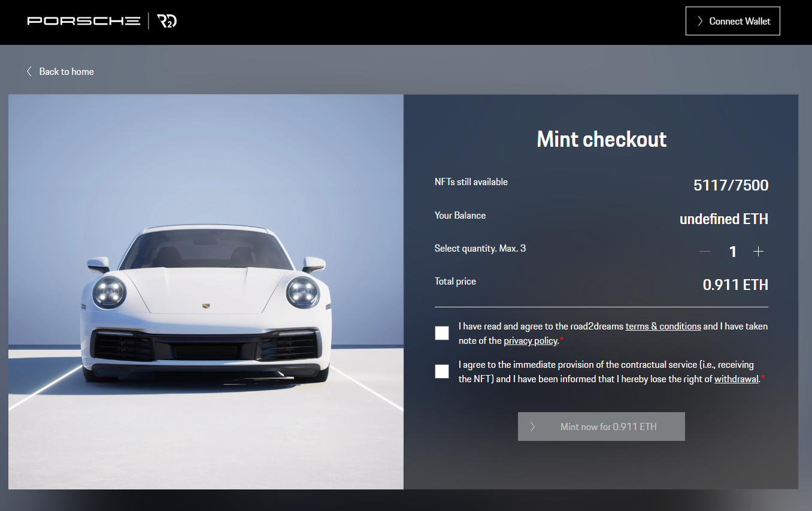Click the Your Balance label
Image resolution: width=812 pixels, height=511 pixels.
tap(460, 216)
